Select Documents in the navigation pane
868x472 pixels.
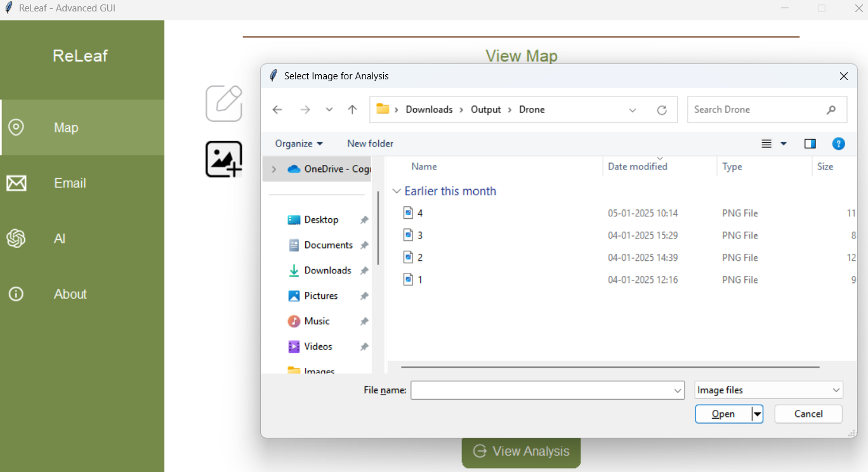coord(328,245)
